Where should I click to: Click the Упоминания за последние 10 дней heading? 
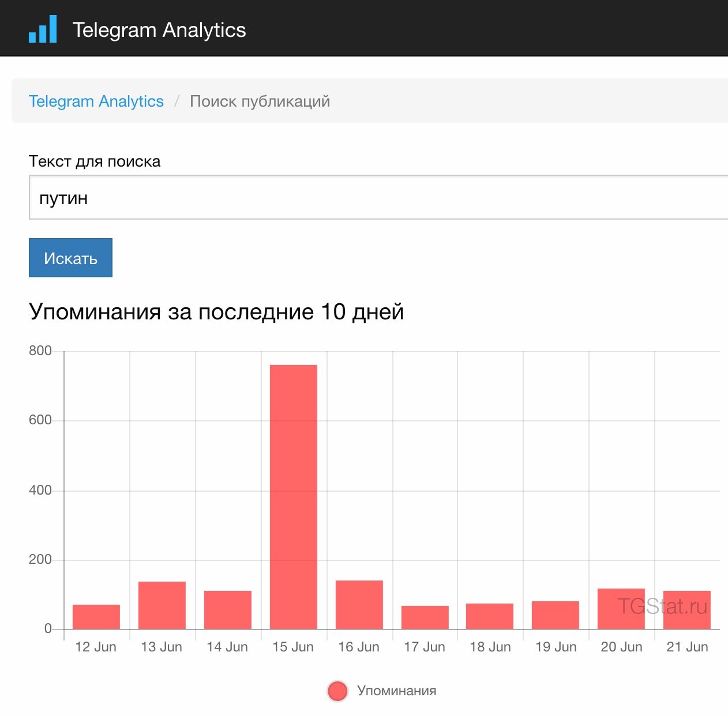216,312
